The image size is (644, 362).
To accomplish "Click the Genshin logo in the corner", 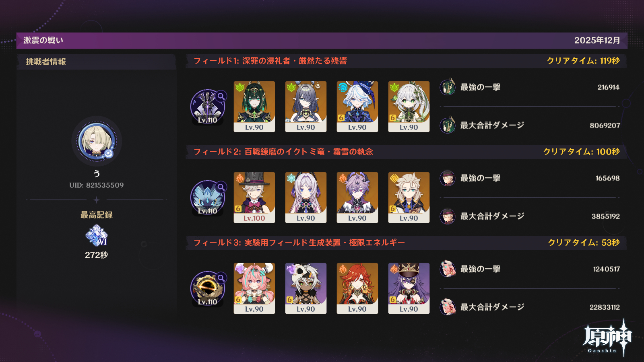I will [x=607, y=338].
